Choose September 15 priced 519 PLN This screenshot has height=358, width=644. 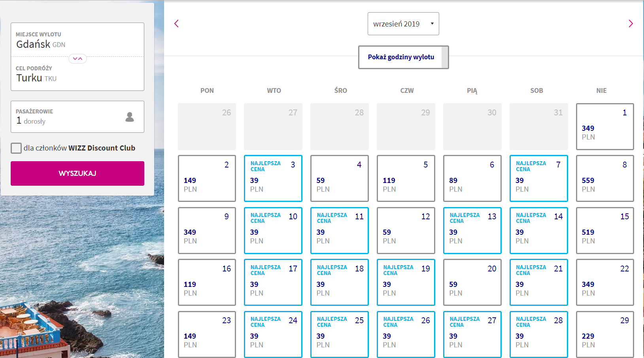605,230
